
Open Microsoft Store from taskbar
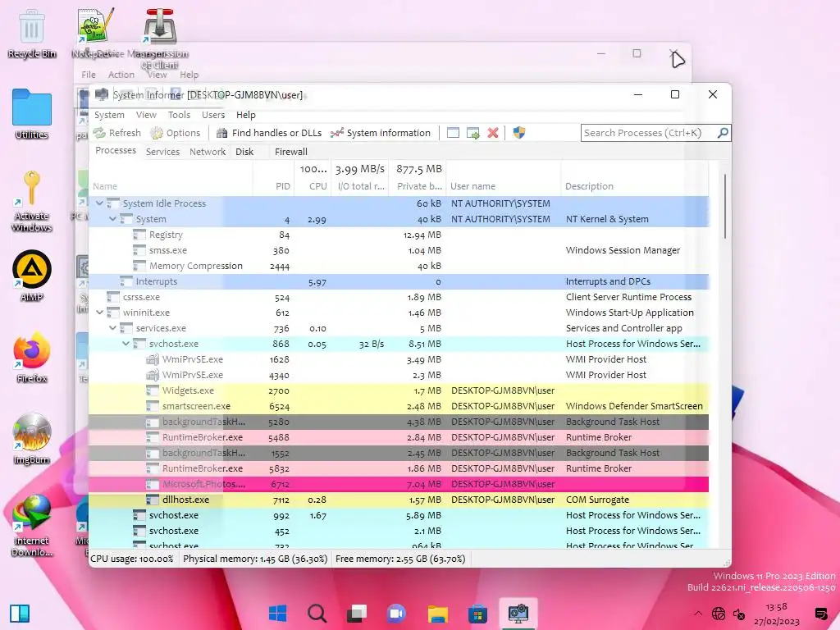[x=477, y=614]
